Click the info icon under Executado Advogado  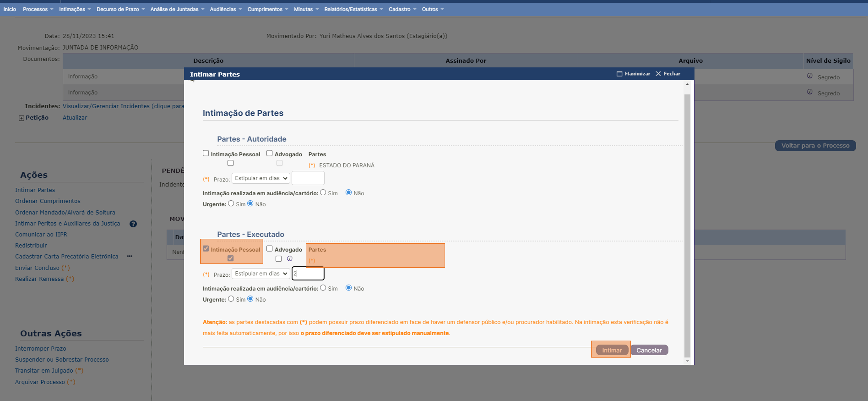tap(290, 259)
